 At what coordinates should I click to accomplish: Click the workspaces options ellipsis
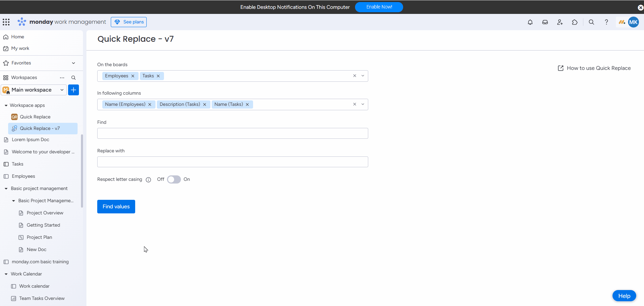click(62, 78)
